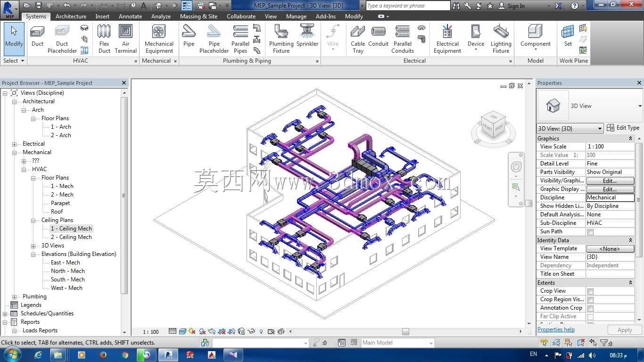Open the Properties help link
The image size is (644, 362).
pos(556,329)
